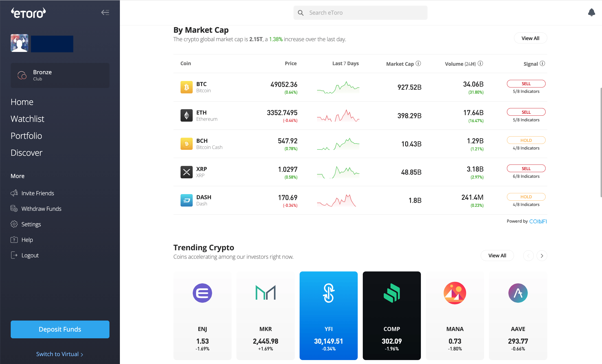The image size is (602, 364).
Task: Open Market Cap info tooltip icon
Action: 418,63
